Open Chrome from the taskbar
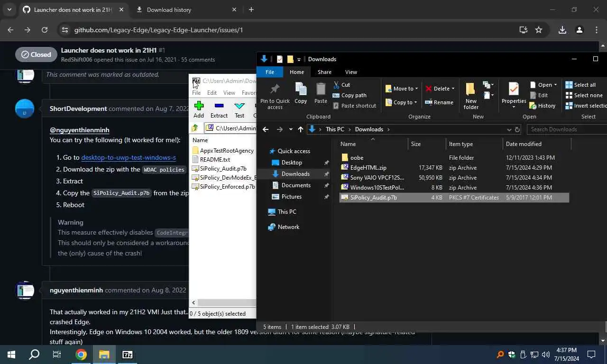The height and width of the screenshot is (364, 607). (81, 355)
